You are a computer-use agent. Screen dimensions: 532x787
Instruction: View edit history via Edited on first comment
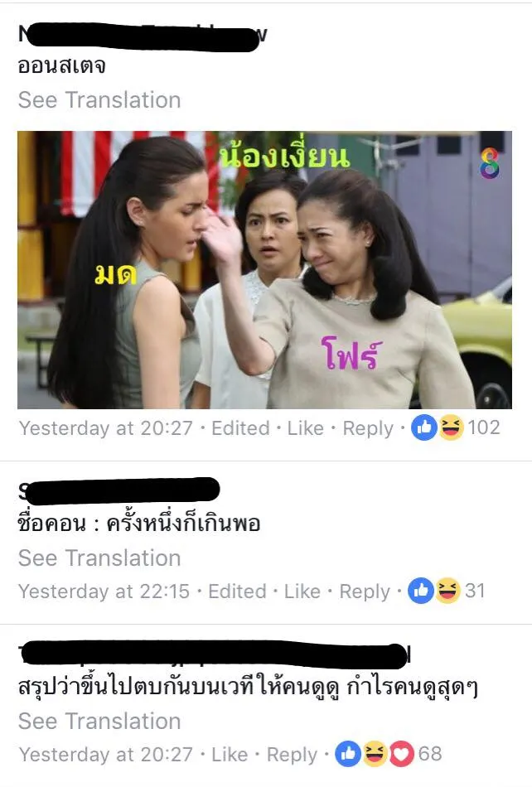click(240, 428)
